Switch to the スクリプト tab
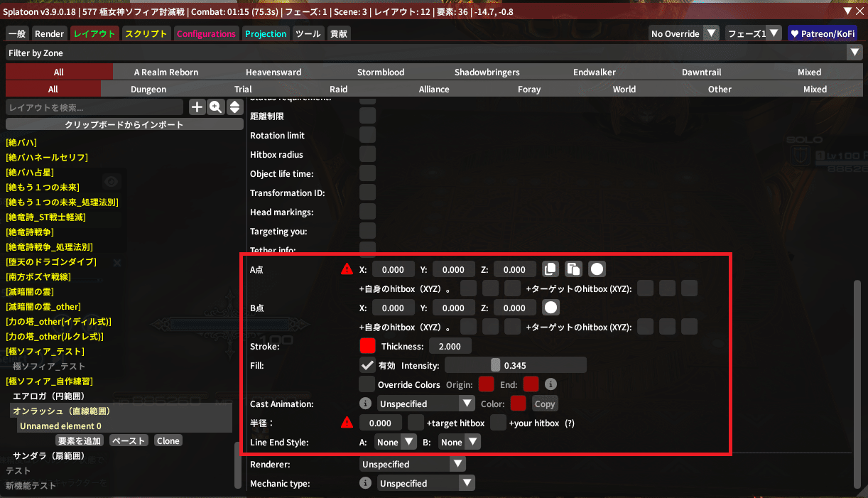This screenshot has width=868, height=498. (x=146, y=33)
